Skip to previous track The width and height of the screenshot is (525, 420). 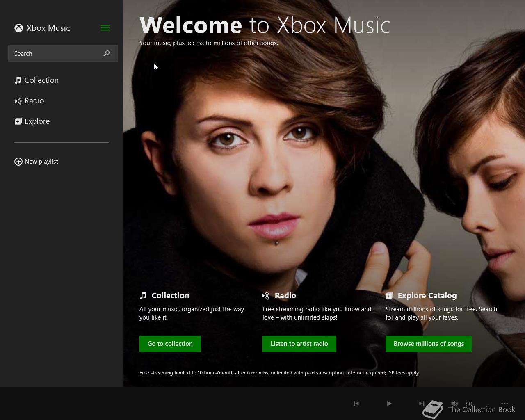coord(356,404)
